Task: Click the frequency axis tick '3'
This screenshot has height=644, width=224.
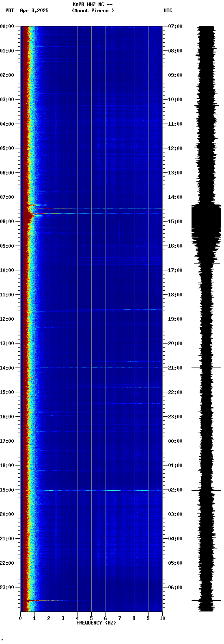Action: (63, 618)
